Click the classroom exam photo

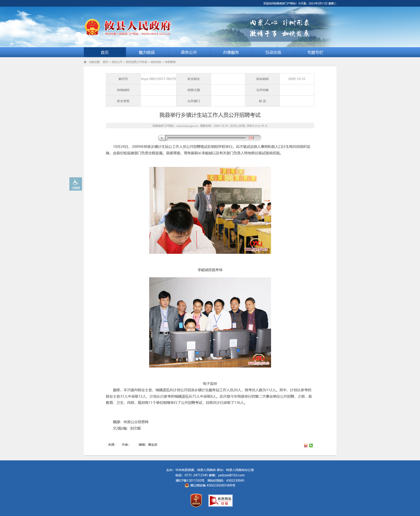click(x=210, y=210)
